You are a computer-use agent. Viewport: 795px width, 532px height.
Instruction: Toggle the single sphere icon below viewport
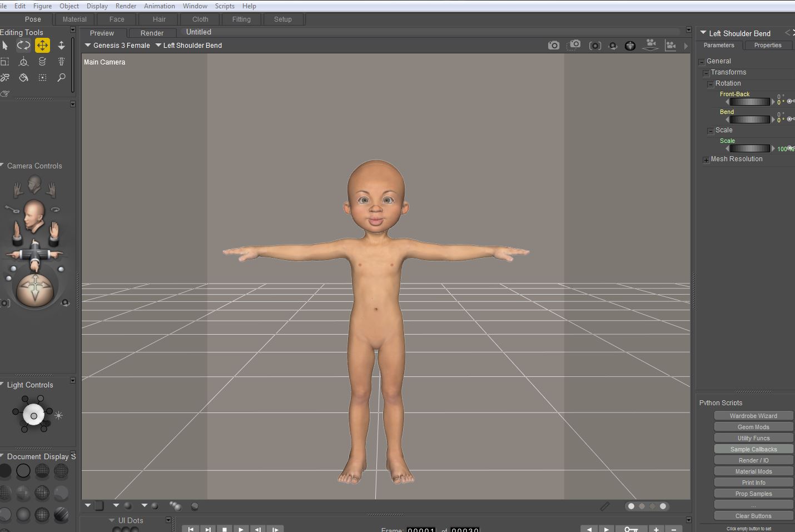[195, 506]
